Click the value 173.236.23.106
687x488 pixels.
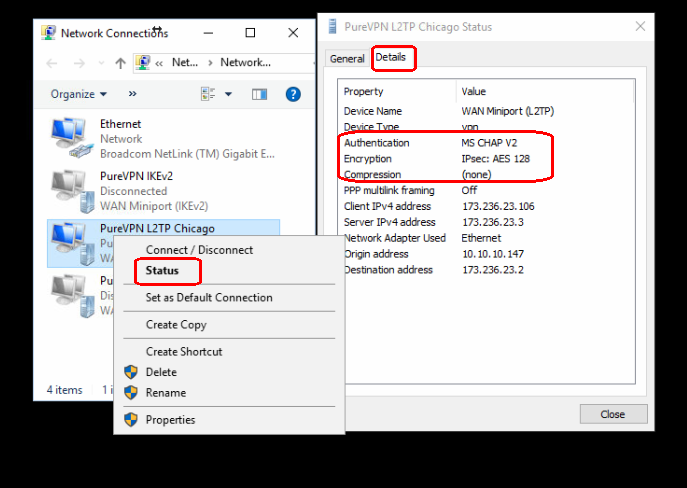(x=498, y=206)
